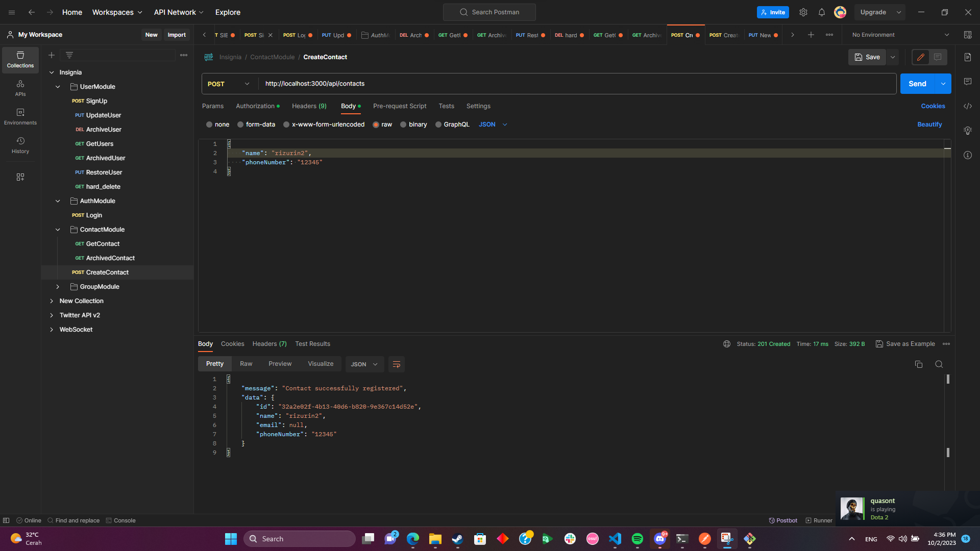This screenshot has width=980, height=551.
Task: Open the Collections panel in sidebar
Action: coord(20,60)
